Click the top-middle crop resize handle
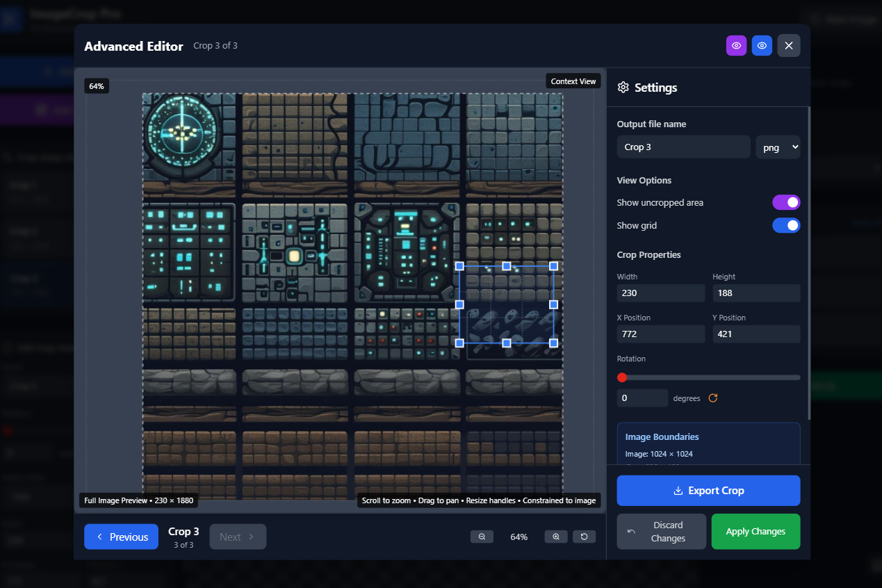 (507, 266)
